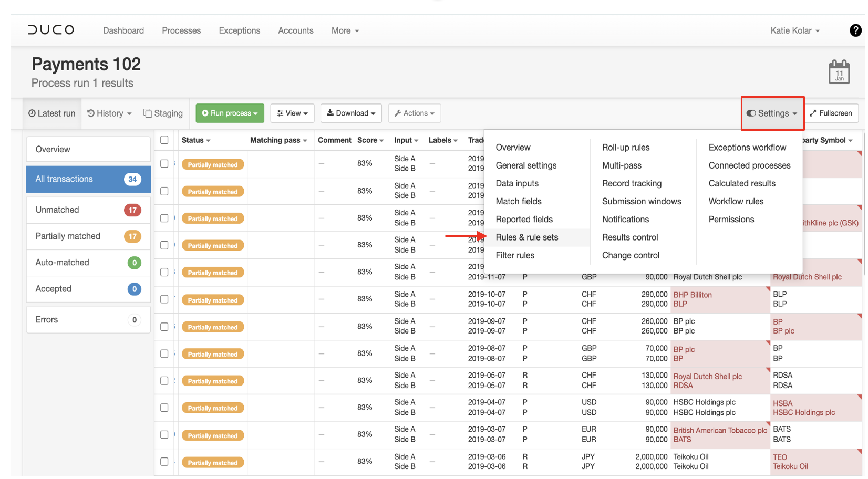The image size is (868, 479).
Task: Open Input column header menu
Action: point(406,140)
